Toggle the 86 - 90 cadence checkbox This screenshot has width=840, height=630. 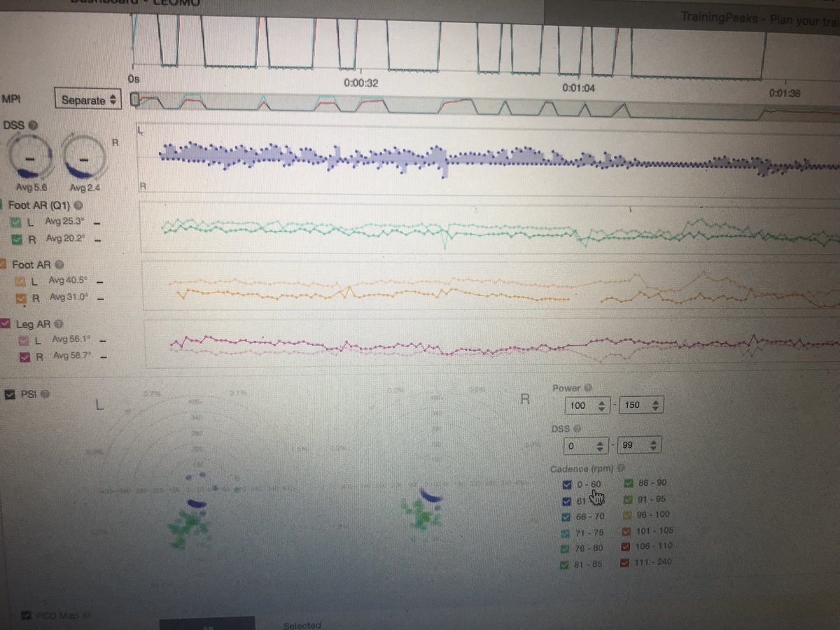tap(629, 483)
